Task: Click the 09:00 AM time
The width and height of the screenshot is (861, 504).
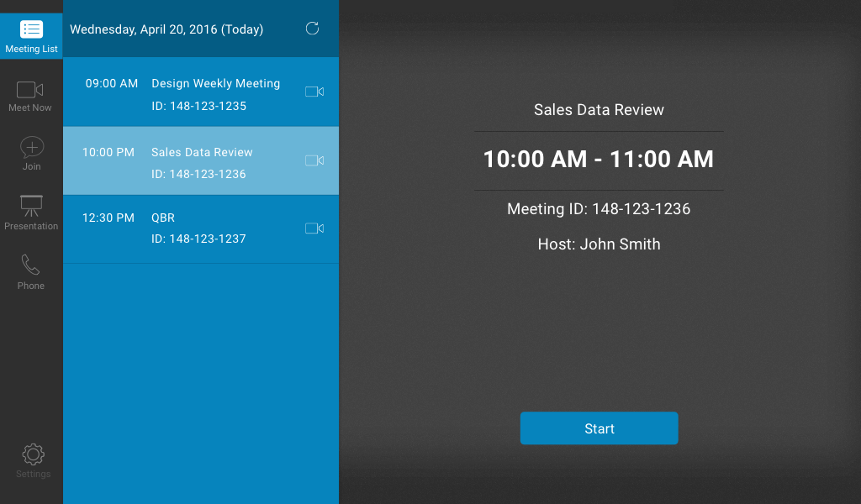Action: coord(112,83)
